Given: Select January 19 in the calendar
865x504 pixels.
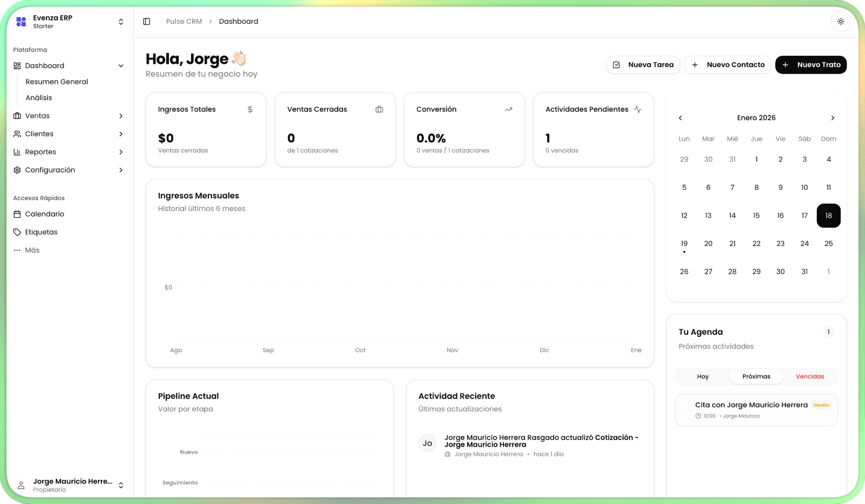Looking at the screenshot, I should (x=684, y=244).
